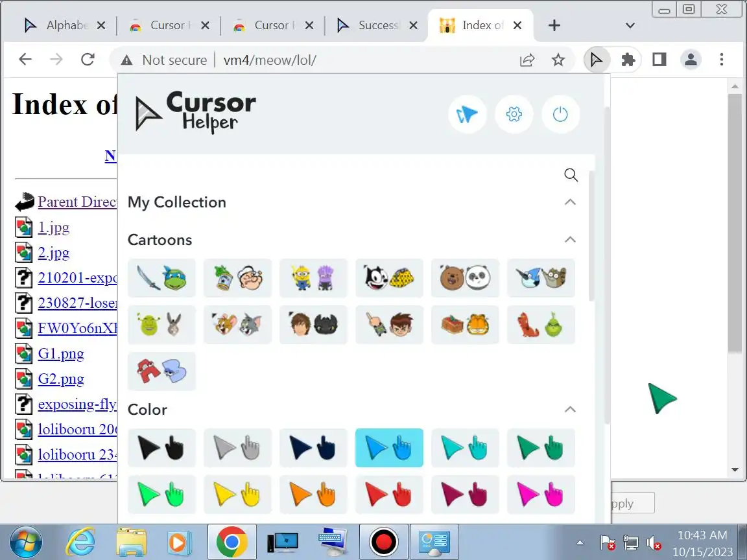This screenshot has height=560, width=747.
Task: Pick the maroon cursor
Action: 465,495
